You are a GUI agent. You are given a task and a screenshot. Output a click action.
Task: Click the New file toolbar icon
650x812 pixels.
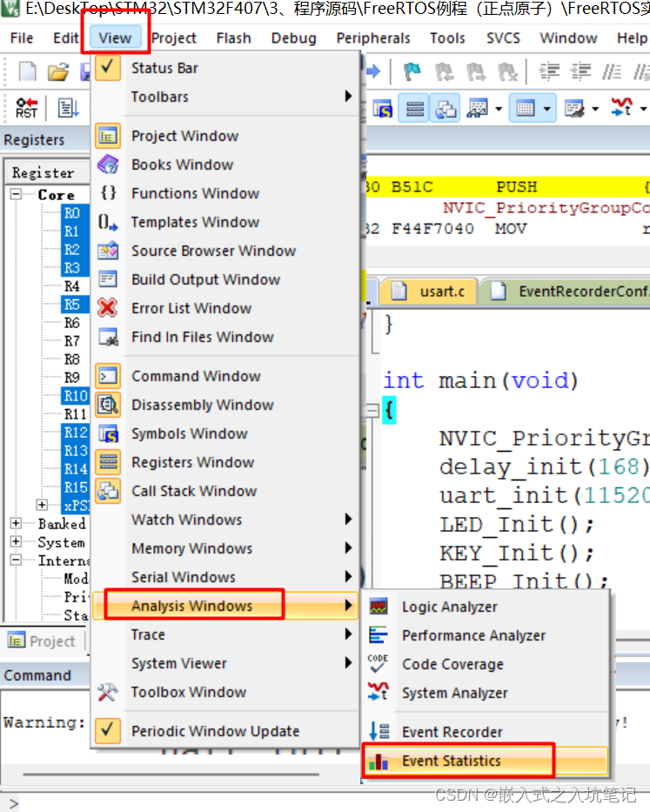click(27, 71)
